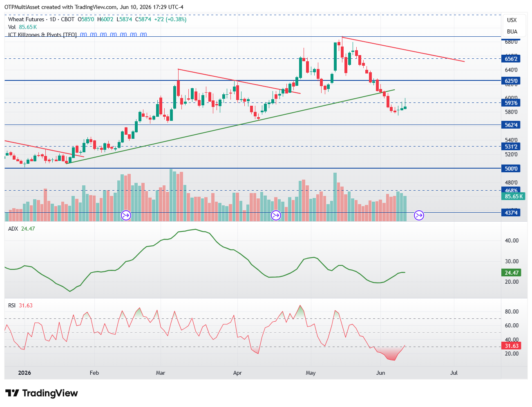
Task: Click the Vol 85.65 K legend entry
Action: click(22, 27)
